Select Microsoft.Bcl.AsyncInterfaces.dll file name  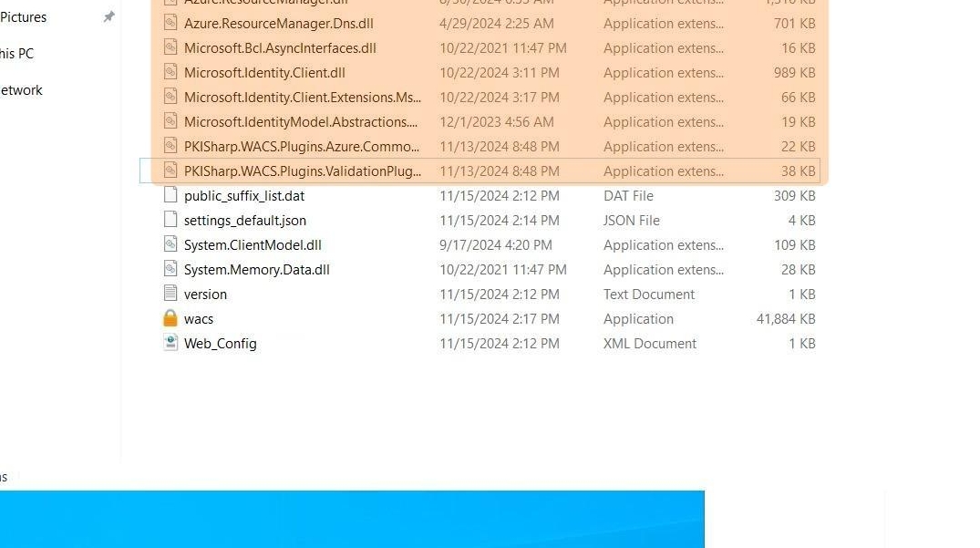pyautogui.click(x=280, y=48)
